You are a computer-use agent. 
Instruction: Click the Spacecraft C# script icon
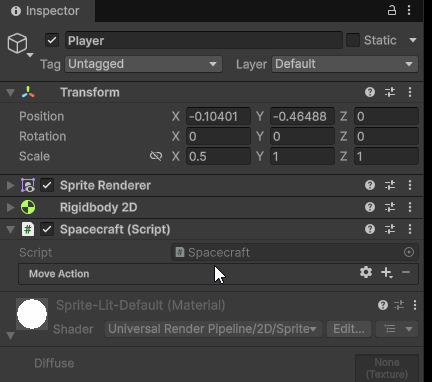[x=28, y=229]
